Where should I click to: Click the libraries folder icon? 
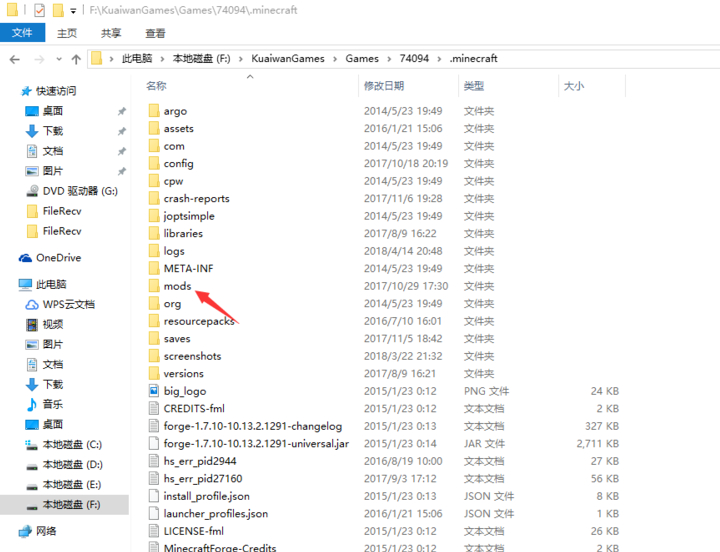pyautogui.click(x=154, y=233)
